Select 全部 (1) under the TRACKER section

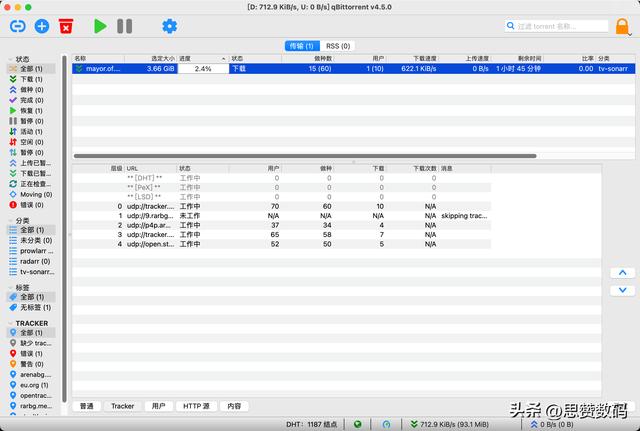pyautogui.click(x=31, y=333)
